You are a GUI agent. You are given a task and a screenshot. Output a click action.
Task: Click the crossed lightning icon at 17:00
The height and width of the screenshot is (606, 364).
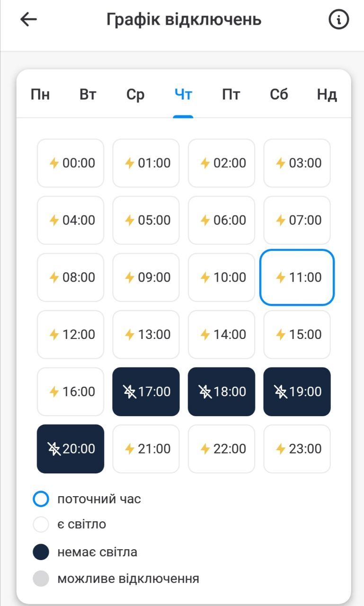tap(129, 392)
